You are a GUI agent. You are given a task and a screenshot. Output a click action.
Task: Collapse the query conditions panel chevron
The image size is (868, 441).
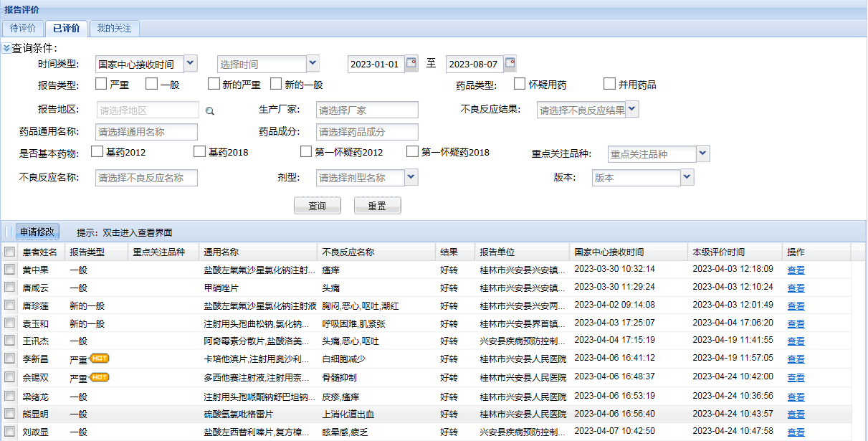point(6,48)
